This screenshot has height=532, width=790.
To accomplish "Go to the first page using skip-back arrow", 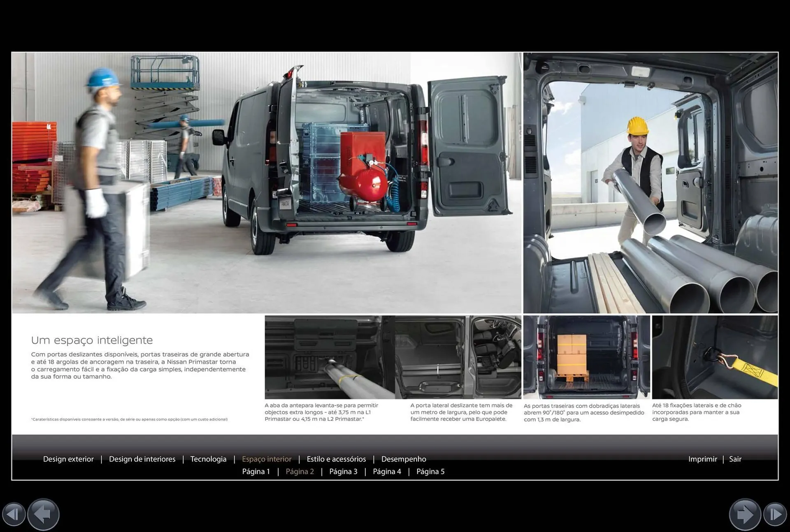I will [x=14, y=514].
